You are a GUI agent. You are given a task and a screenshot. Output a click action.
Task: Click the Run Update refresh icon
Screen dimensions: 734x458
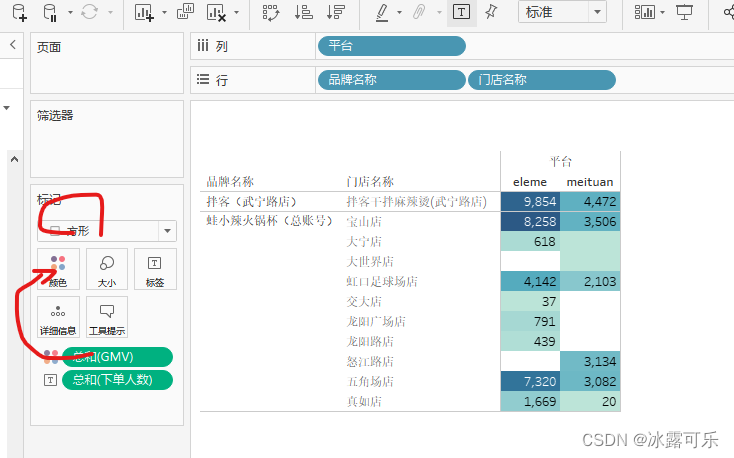[89, 12]
